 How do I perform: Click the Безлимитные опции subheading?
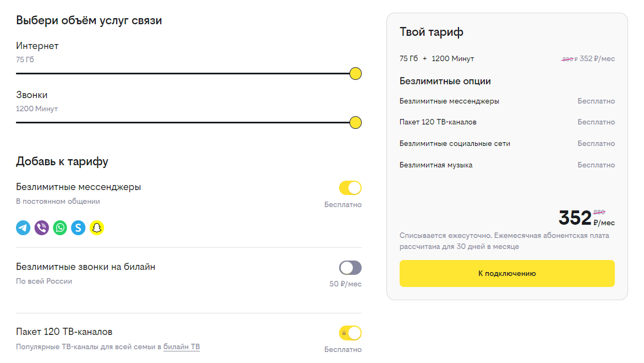click(x=445, y=82)
